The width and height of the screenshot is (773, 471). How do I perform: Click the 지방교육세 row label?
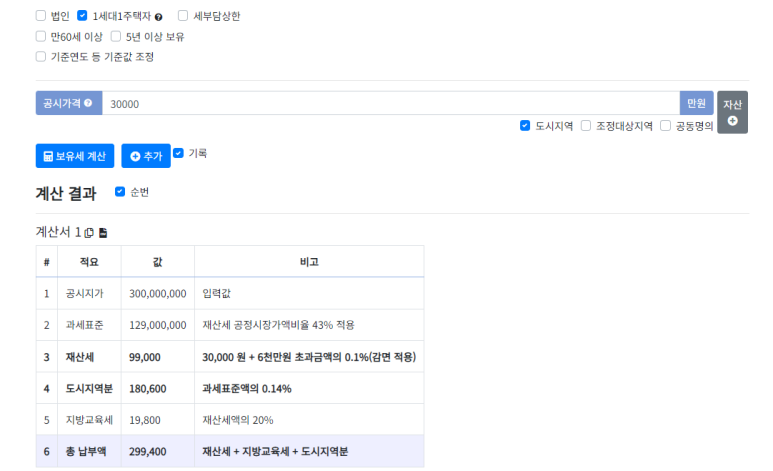89,420
